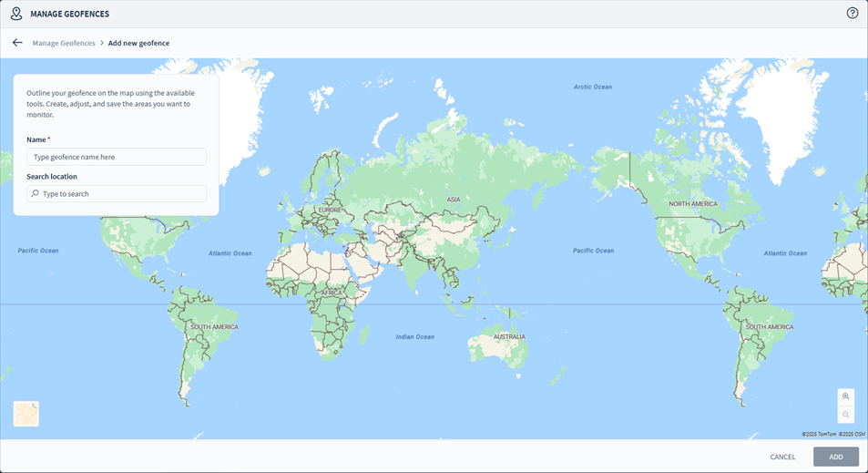Click the Asia label on the map
Screen dimensions: 868x473
coord(453,199)
